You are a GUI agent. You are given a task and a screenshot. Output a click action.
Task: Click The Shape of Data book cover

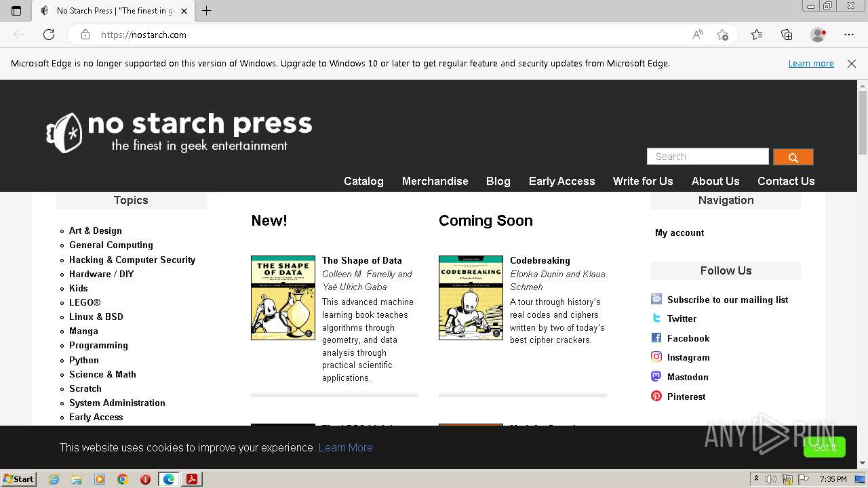[283, 298]
